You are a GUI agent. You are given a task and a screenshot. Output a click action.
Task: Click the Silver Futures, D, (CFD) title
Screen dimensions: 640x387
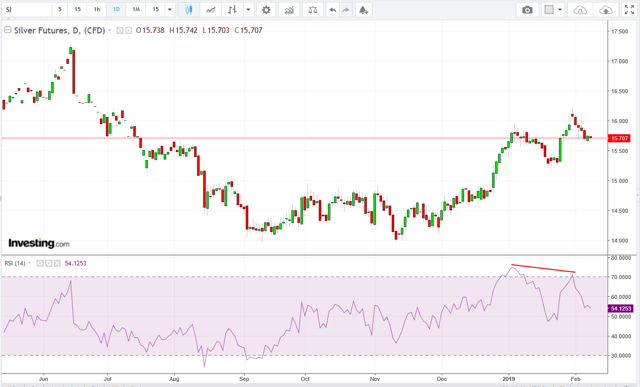click(60, 30)
